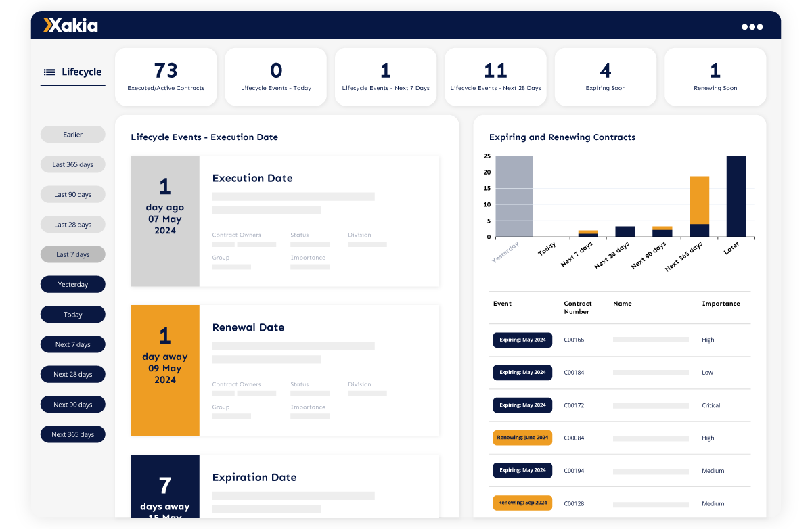Viewport: 812px width, 529px height.
Task: Click the Critical importance value
Action: [x=711, y=405]
